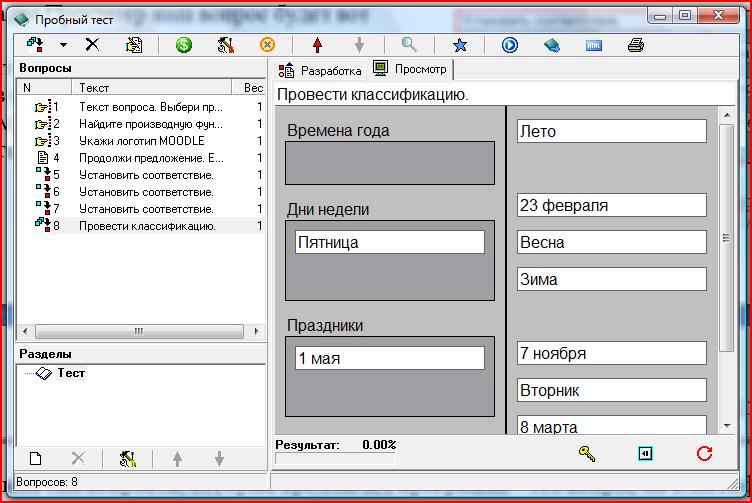Click the 7 ноября answer item
The image size is (752, 503).
611,353
